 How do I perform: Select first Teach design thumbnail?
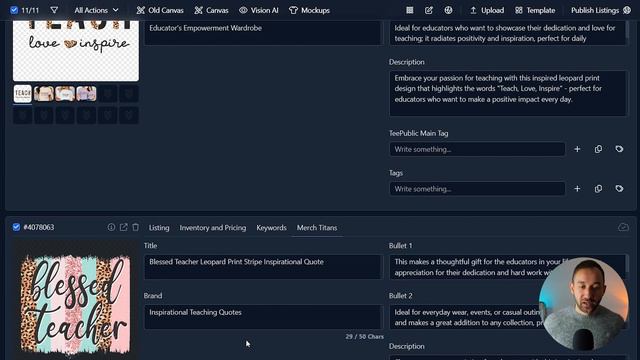22,93
